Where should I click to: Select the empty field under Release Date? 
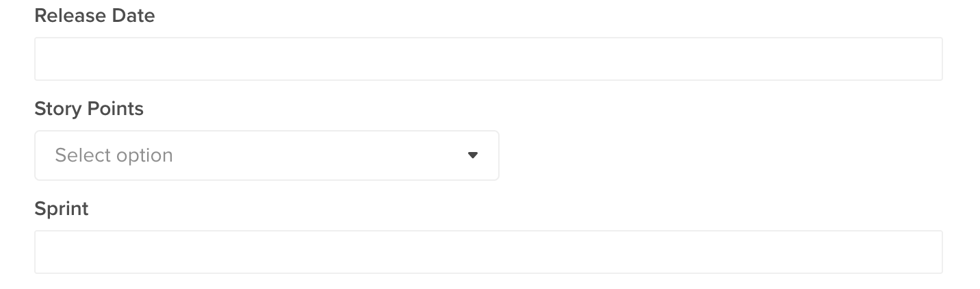coord(489,59)
